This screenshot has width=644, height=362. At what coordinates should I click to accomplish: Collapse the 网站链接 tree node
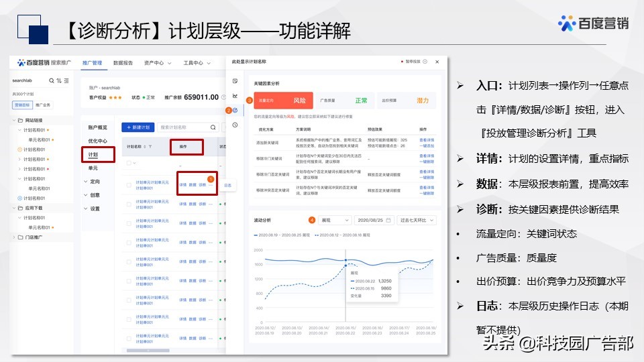click(x=14, y=120)
